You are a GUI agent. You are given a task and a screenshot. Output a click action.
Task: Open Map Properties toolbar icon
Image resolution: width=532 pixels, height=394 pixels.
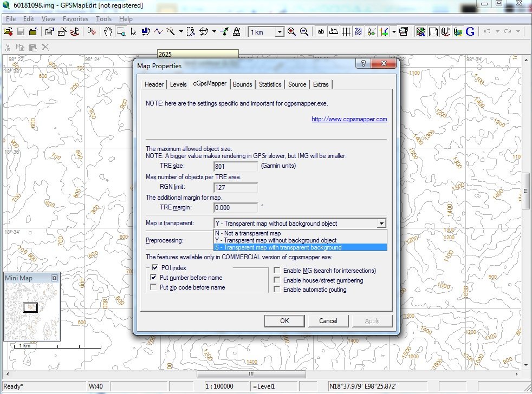pyautogui.click(x=49, y=32)
